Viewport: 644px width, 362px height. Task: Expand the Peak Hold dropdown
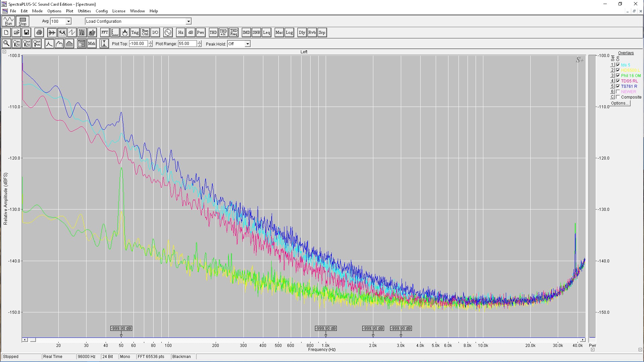click(248, 44)
